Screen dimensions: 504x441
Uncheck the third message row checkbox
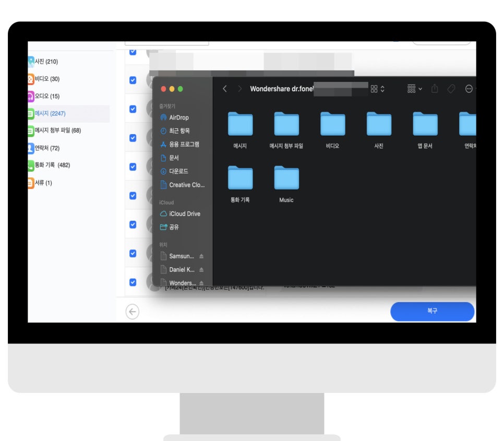(x=133, y=109)
